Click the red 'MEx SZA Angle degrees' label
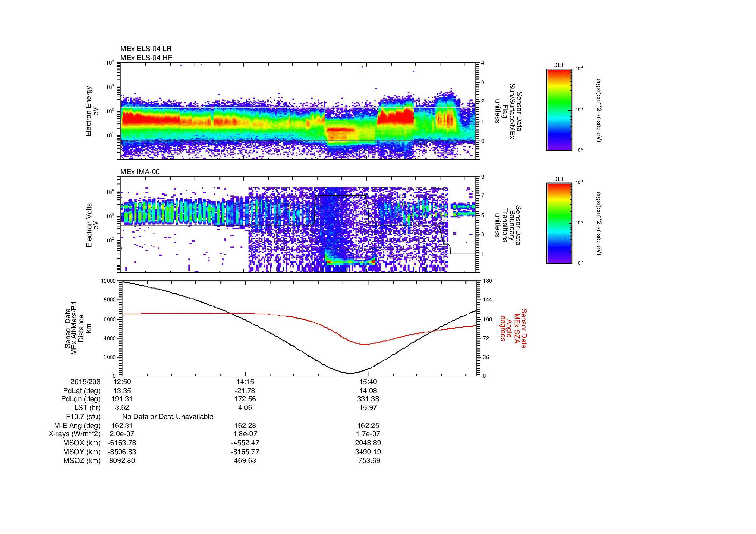The height and width of the screenshot is (534, 756). click(x=513, y=328)
